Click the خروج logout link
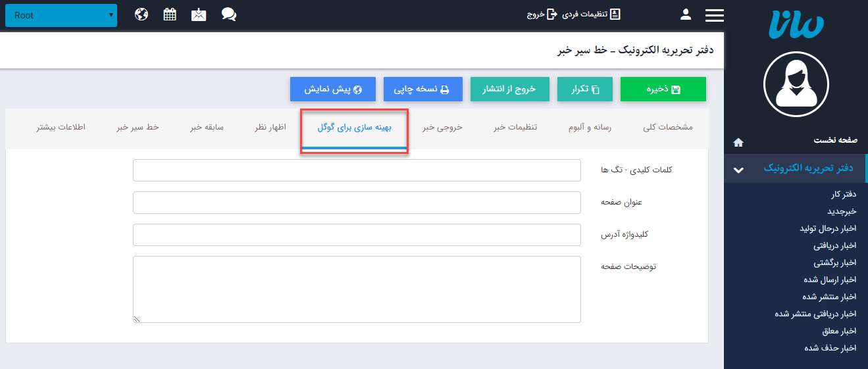868x369 pixels. [542, 14]
